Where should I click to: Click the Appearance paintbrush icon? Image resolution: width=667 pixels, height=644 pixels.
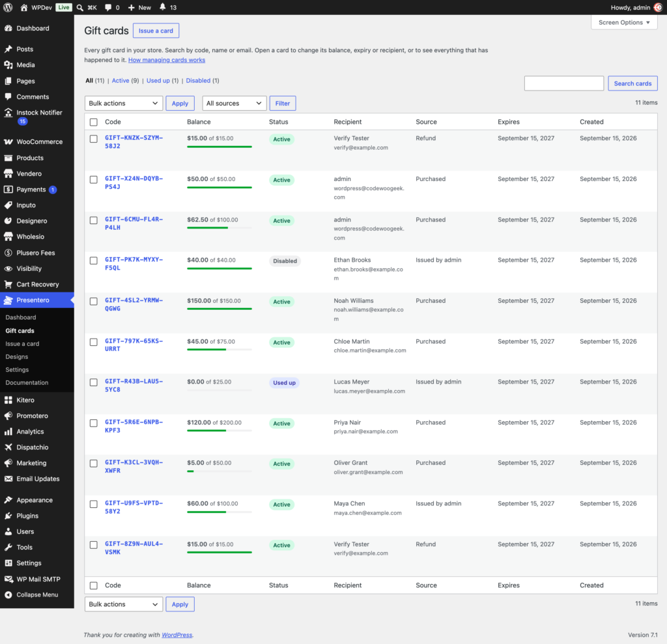click(x=8, y=500)
